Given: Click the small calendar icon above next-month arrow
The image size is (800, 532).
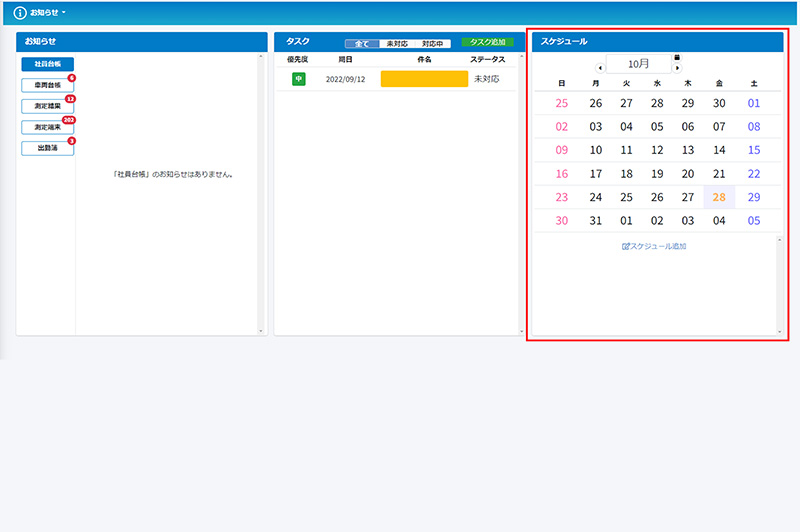Looking at the screenshot, I should (x=677, y=57).
